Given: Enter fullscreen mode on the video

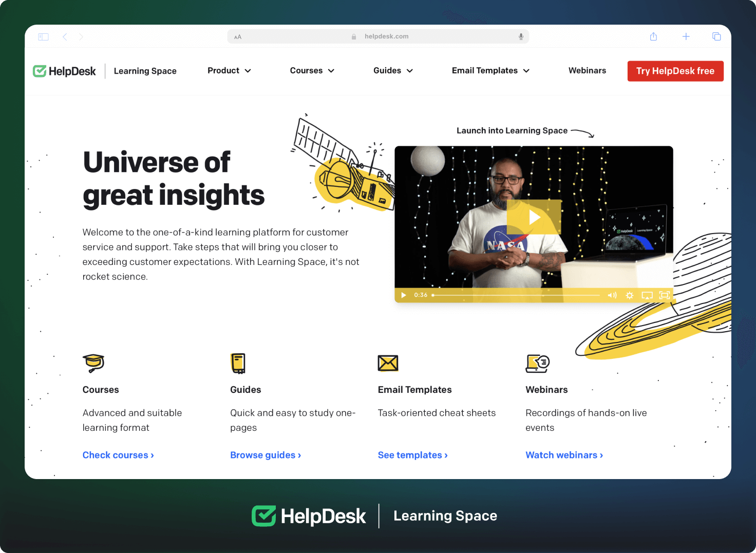Looking at the screenshot, I should [665, 295].
